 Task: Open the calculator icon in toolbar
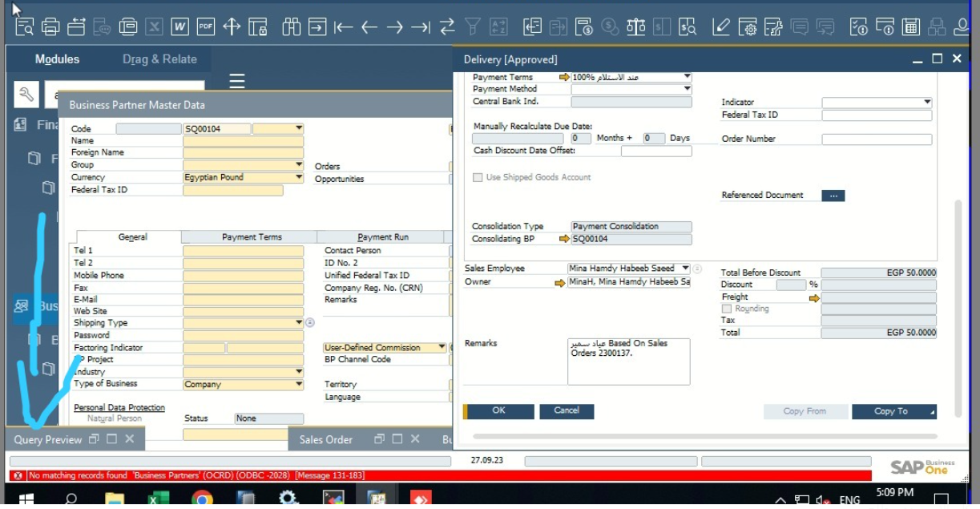point(910,27)
